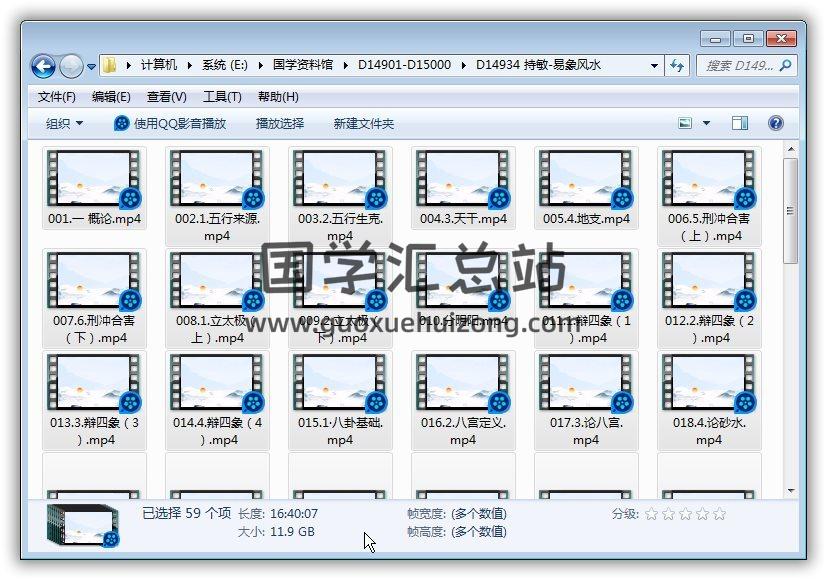This screenshot has width=827, height=580.
Task: Click 大小: 11.9 GB in details pane
Action: (276, 531)
